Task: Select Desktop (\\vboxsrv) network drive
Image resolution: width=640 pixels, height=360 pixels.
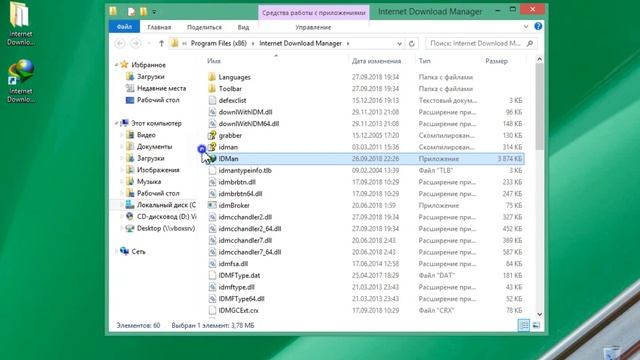Action: 166,228
